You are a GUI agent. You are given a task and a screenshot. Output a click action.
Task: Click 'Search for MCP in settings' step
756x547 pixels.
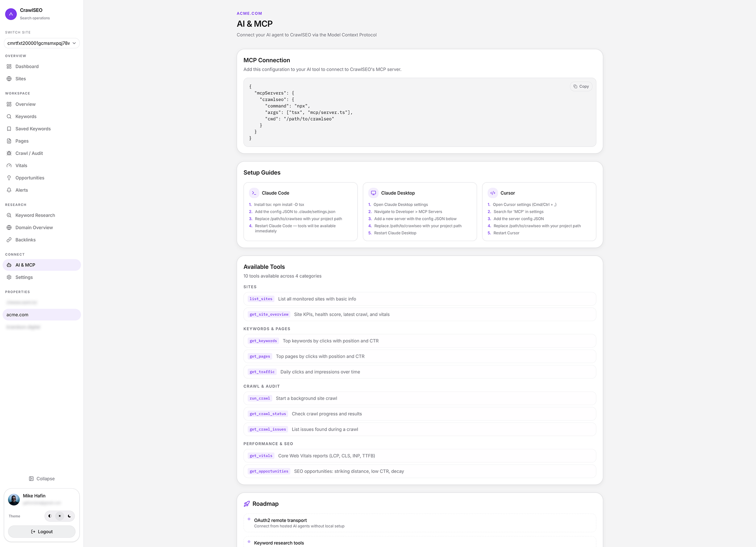click(x=519, y=212)
